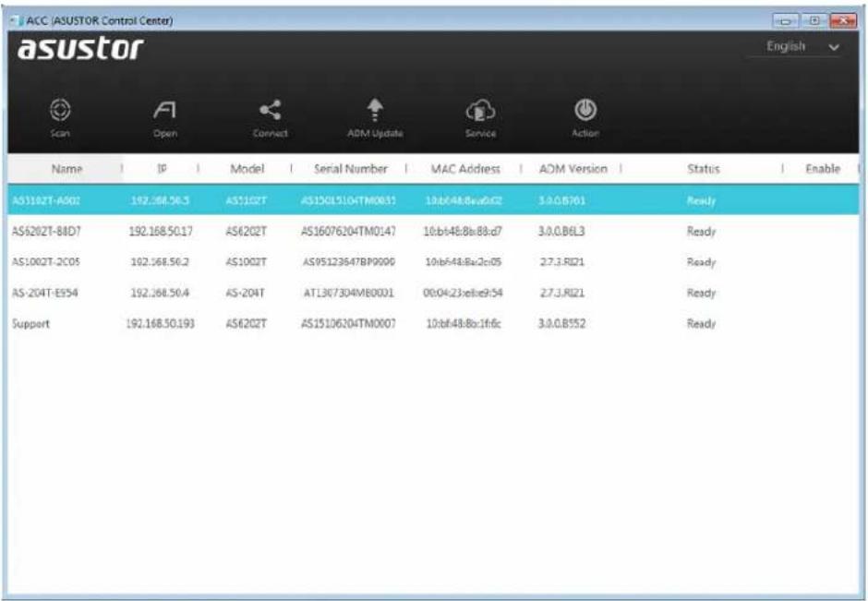Click the Connect share icon

point(271,110)
